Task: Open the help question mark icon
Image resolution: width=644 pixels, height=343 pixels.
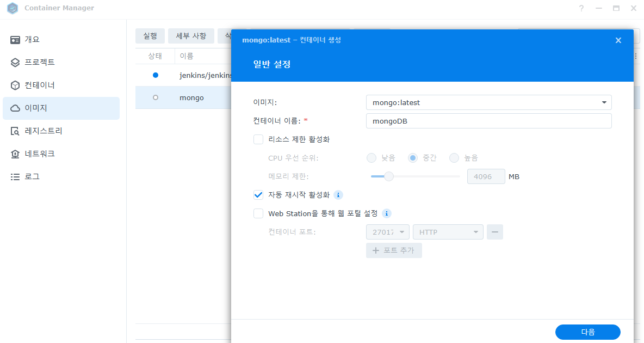Action: [581, 8]
